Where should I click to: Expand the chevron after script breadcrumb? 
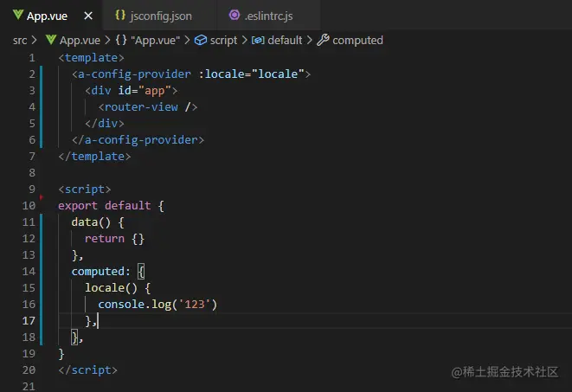(x=244, y=40)
